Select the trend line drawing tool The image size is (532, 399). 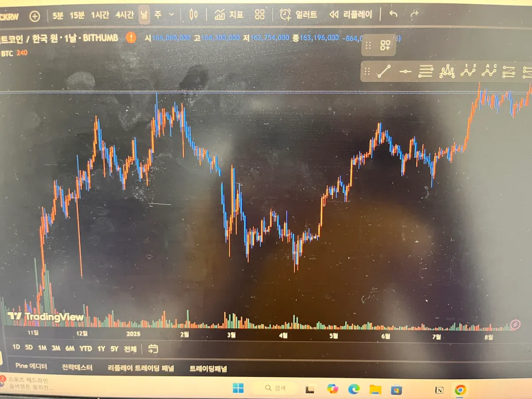(x=384, y=71)
